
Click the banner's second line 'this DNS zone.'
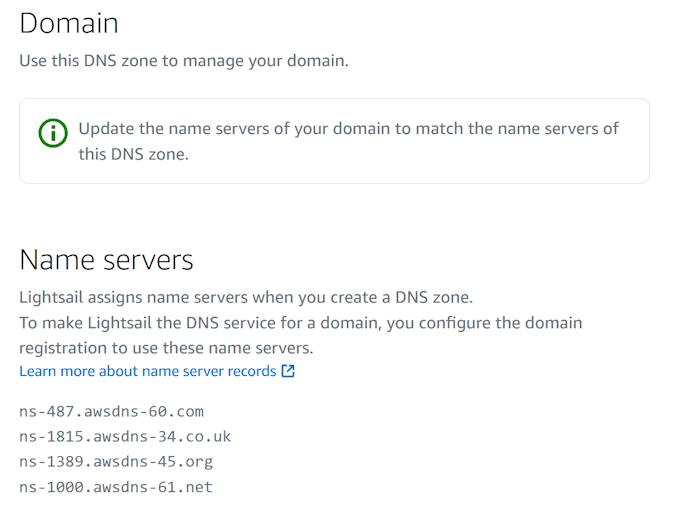(133, 154)
